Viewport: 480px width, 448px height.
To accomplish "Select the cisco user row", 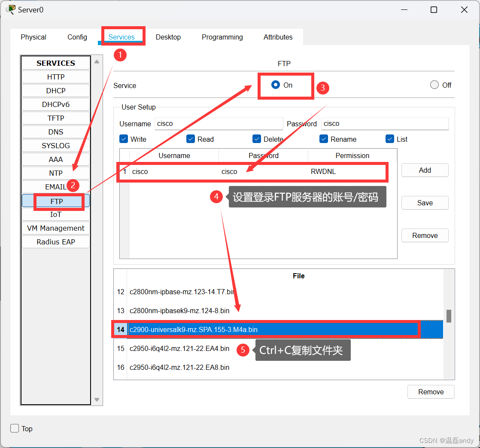I will tap(258, 171).
